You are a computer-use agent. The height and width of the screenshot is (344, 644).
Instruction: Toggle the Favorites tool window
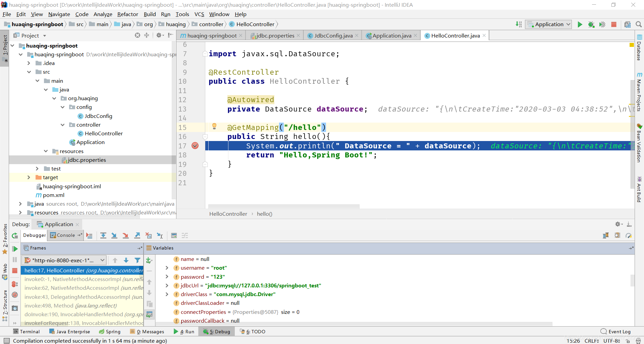[5, 238]
